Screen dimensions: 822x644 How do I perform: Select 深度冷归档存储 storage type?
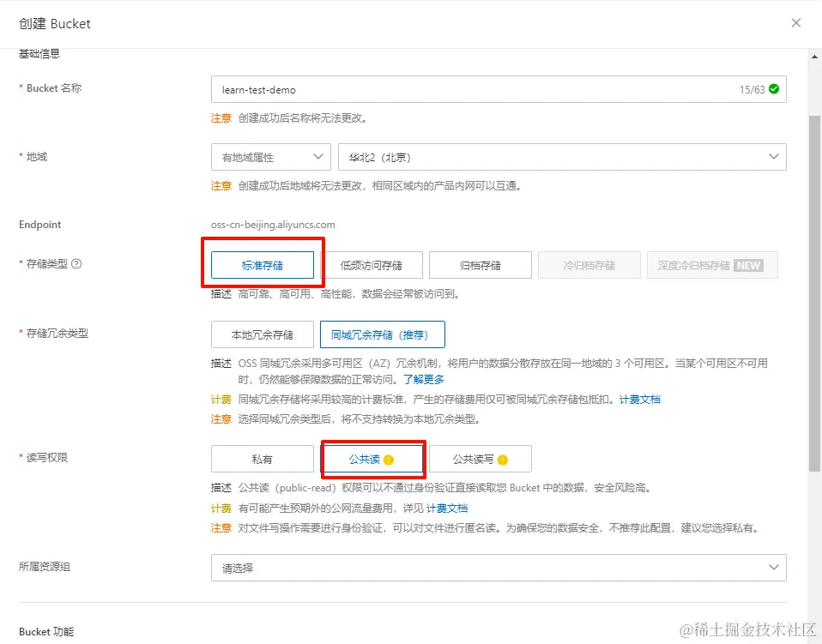click(x=712, y=265)
